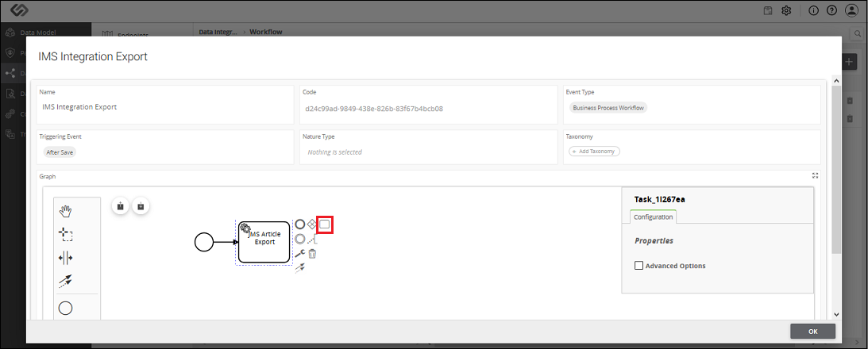Append an end event to the task
This screenshot has height=349, width=868.
point(299,224)
